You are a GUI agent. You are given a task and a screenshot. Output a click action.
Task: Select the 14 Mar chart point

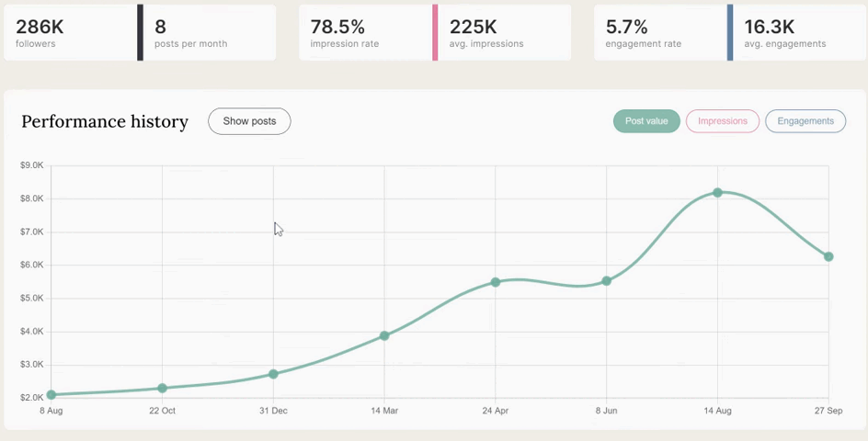pos(384,335)
